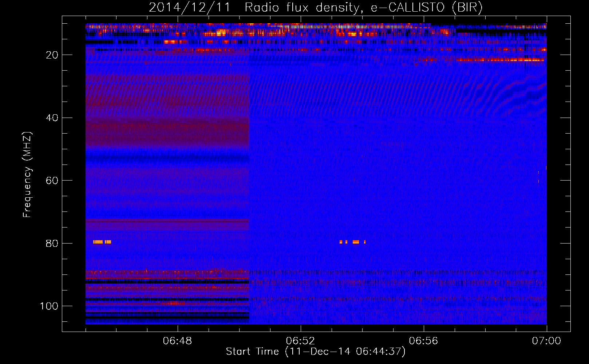Click the orange burst at 80 MHz near 06:54
The width and height of the screenshot is (589, 364).
[x=352, y=242]
